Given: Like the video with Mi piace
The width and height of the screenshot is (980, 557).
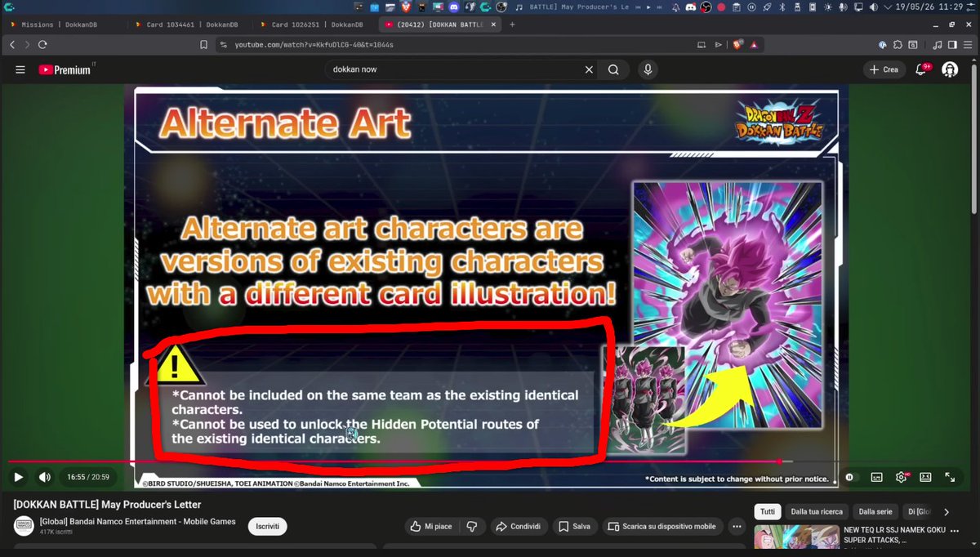Looking at the screenshot, I should pos(431,527).
